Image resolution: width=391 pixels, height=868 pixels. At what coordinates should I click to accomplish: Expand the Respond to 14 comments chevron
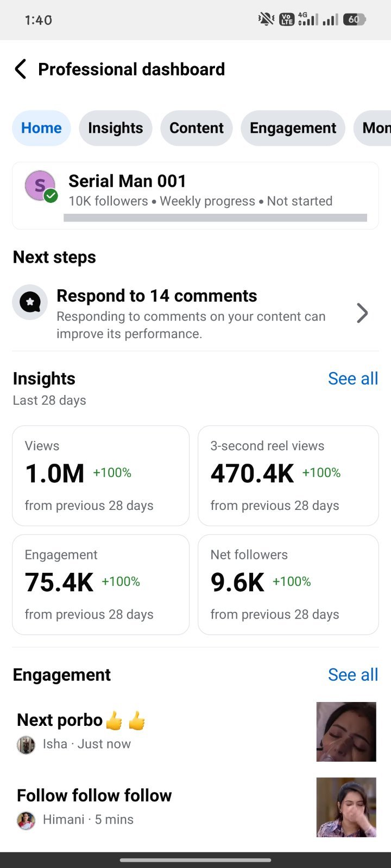tap(362, 313)
